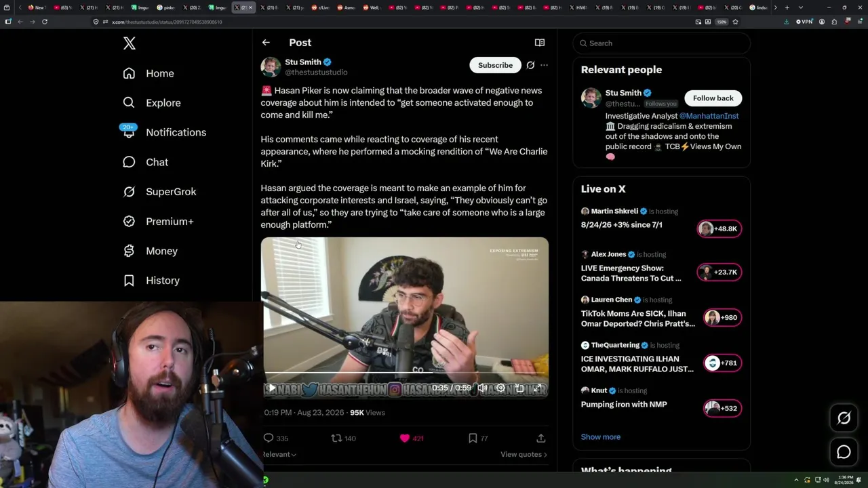This screenshot has width=868, height=488.
Task: Join TheQuartering live +781 broadcast
Action: click(x=722, y=363)
